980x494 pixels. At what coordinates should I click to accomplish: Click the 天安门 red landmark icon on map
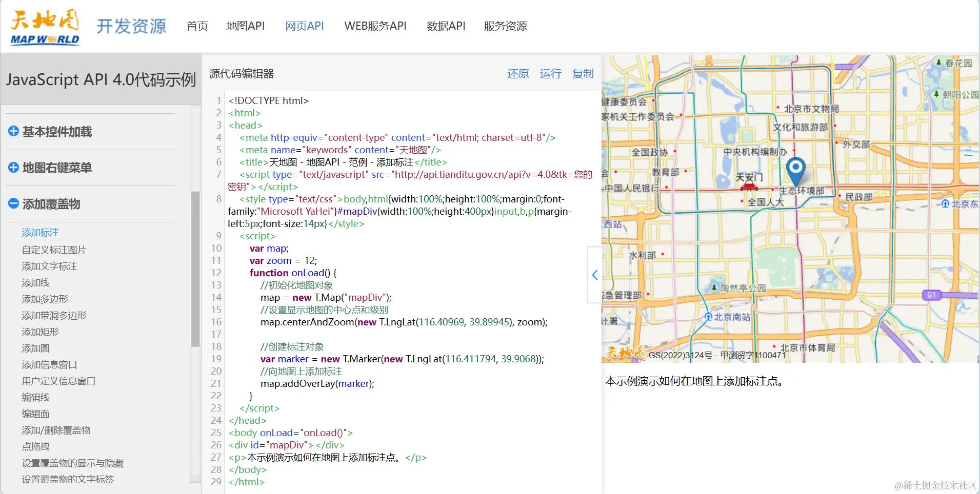click(749, 187)
